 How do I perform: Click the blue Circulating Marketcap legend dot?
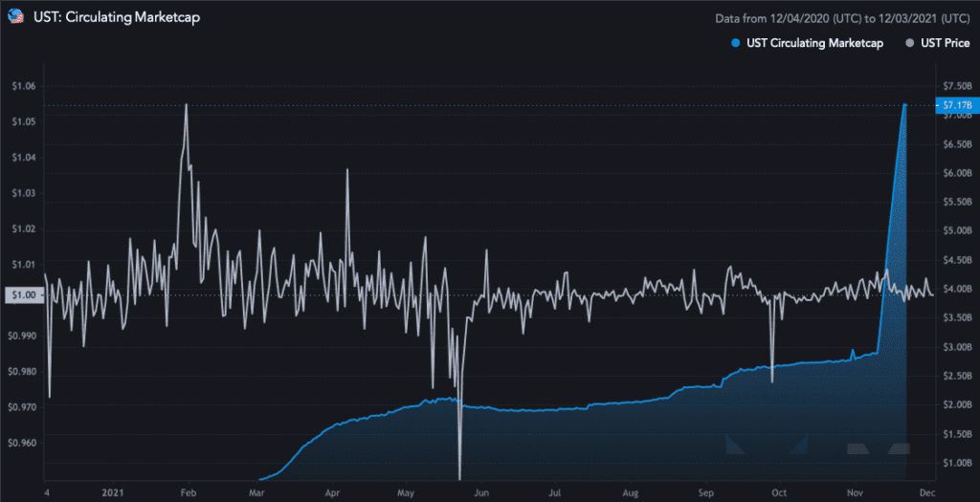[735, 43]
